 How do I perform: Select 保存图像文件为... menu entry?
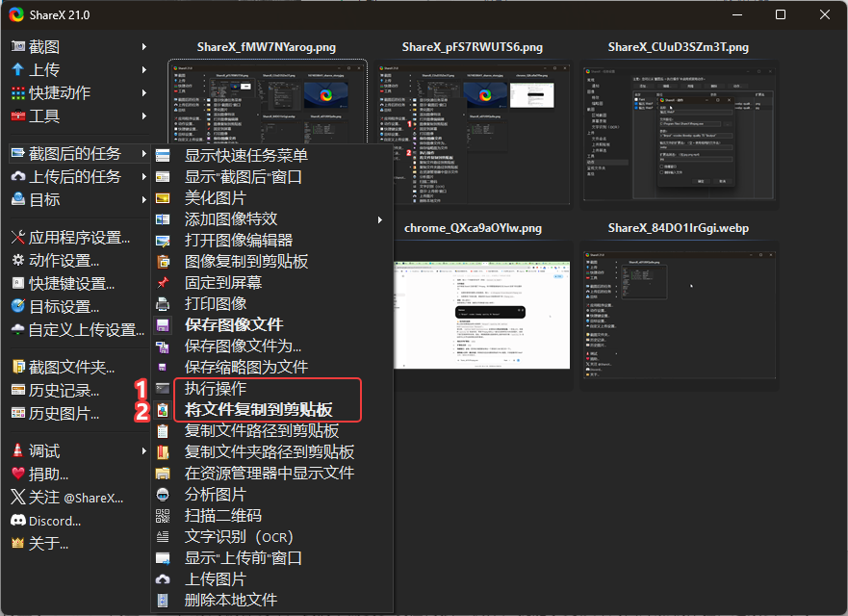272,346
